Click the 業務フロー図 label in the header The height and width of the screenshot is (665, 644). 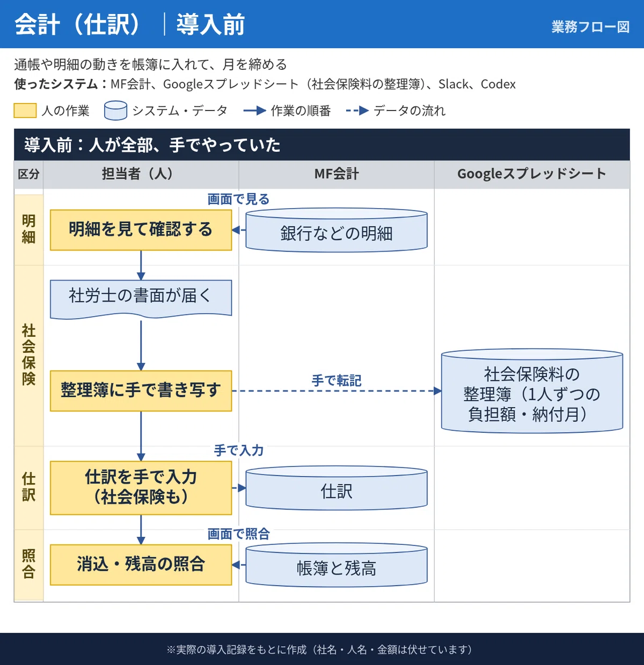pos(590,27)
